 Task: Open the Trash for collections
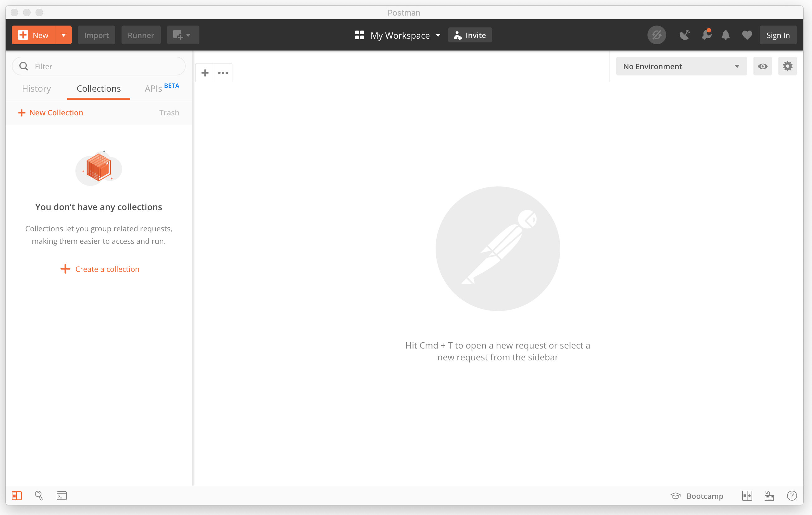(169, 112)
